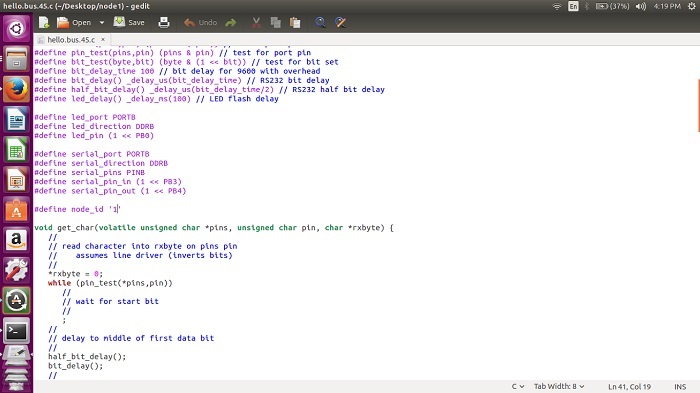Open Files manager in launcher
Image resolution: width=700 pixels, height=393 pixels.
(17, 59)
